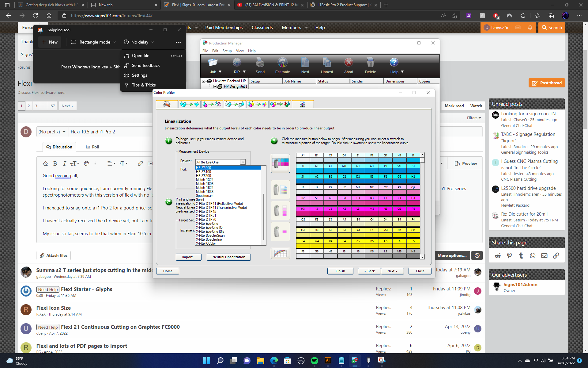
Task: Click the Pinterest share icon
Action: (x=509, y=255)
